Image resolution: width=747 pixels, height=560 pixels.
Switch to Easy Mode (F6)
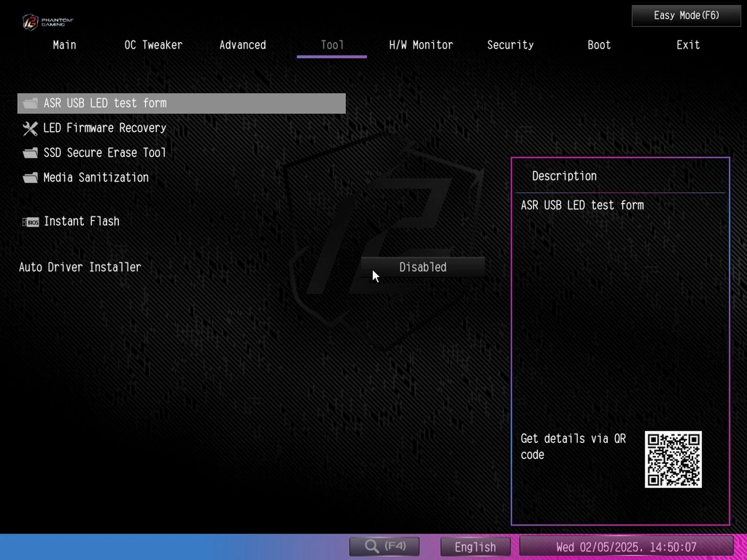tap(686, 16)
